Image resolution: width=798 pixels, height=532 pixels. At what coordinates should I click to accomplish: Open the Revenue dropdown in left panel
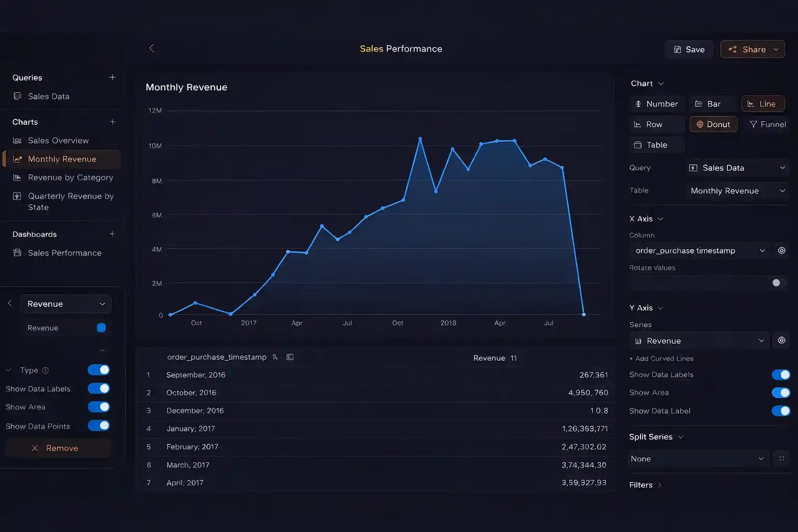(x=65, y=304)
